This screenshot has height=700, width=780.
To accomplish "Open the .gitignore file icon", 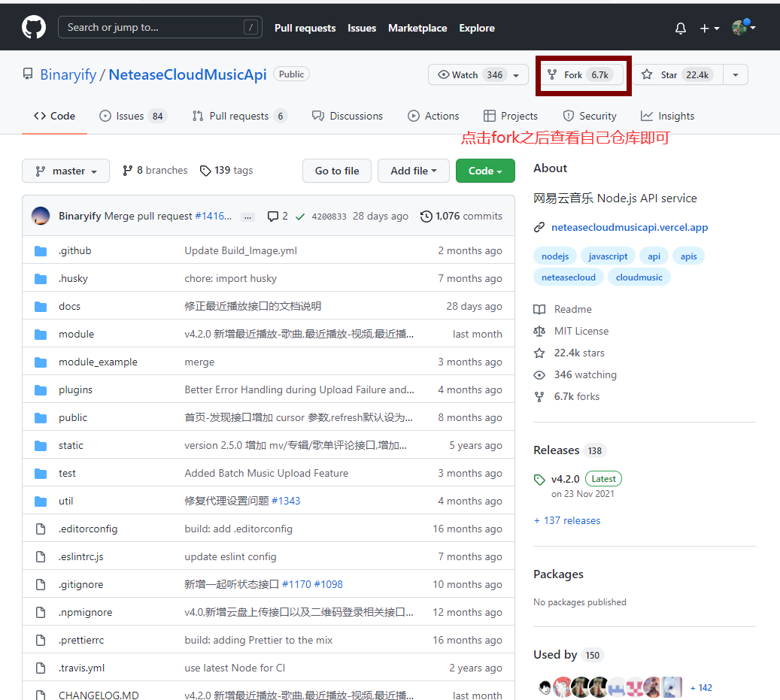I will (x=41, y=585).
